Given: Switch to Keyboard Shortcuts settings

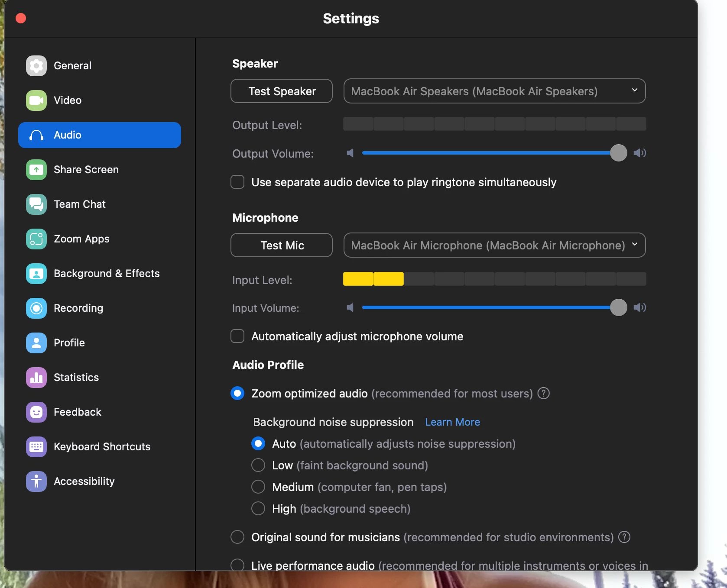Looking at the screenshot, I should point(100,447).
